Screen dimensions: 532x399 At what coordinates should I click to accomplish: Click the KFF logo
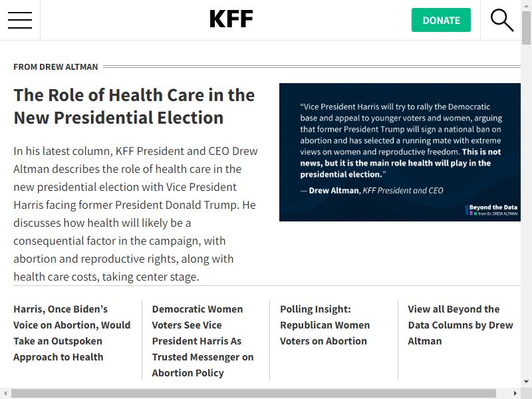(231, 19)
